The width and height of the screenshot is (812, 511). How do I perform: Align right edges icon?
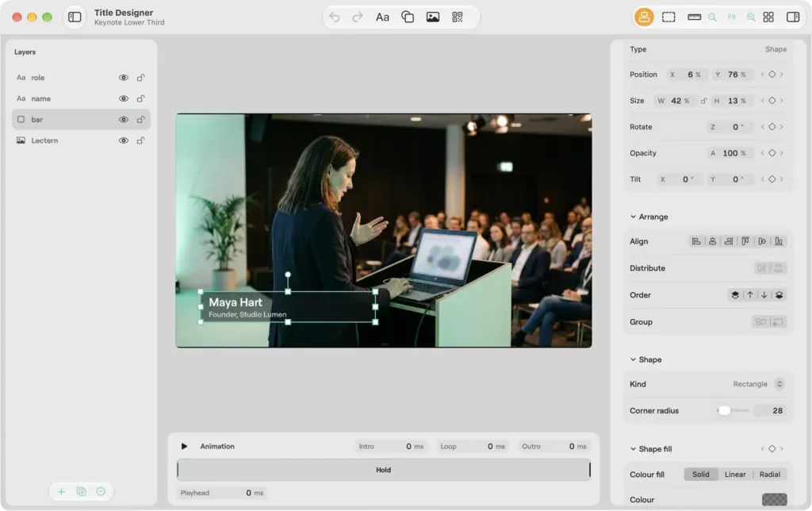729,241
